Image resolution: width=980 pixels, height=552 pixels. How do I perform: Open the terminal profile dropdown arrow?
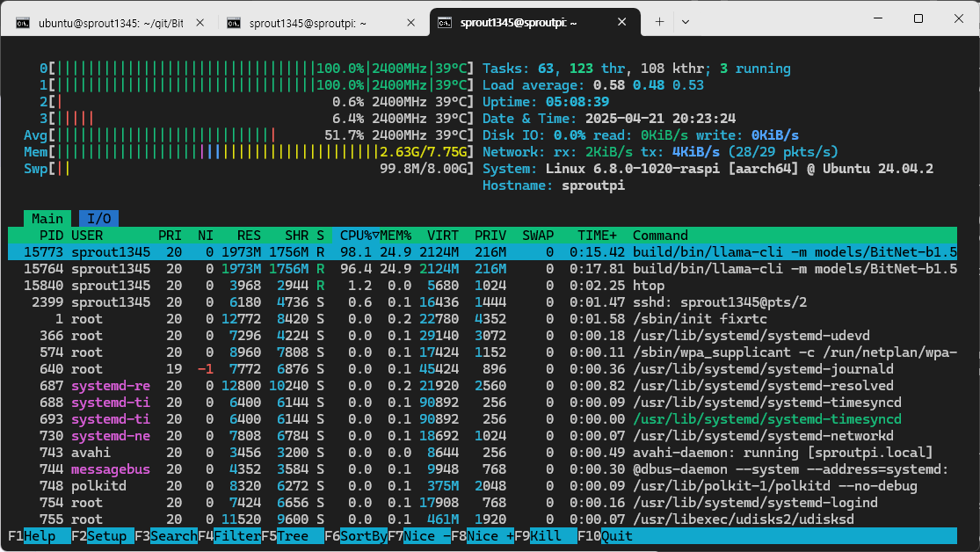[x=686, y=22]
